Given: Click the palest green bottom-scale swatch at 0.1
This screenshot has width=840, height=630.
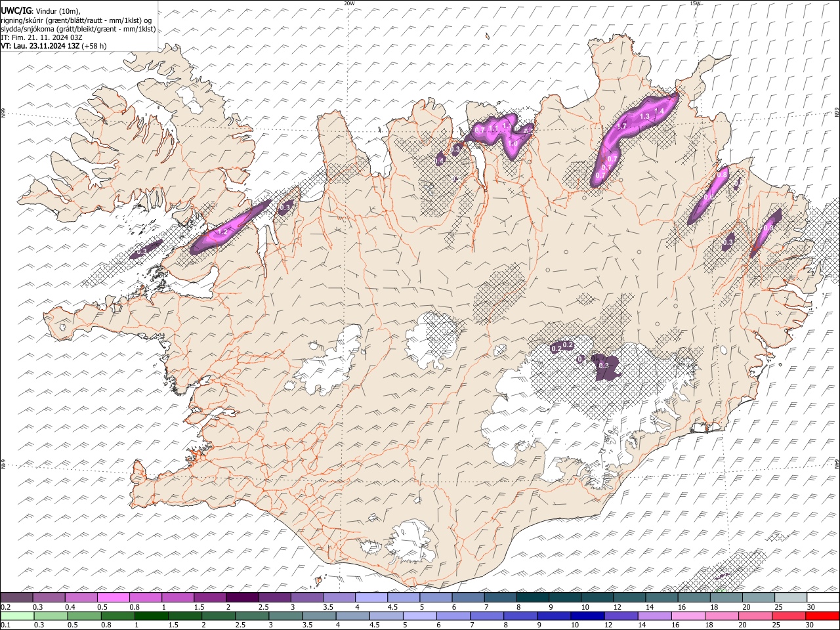Looking at the screenshot, I should pyautogui.click(x=17, y=616).
